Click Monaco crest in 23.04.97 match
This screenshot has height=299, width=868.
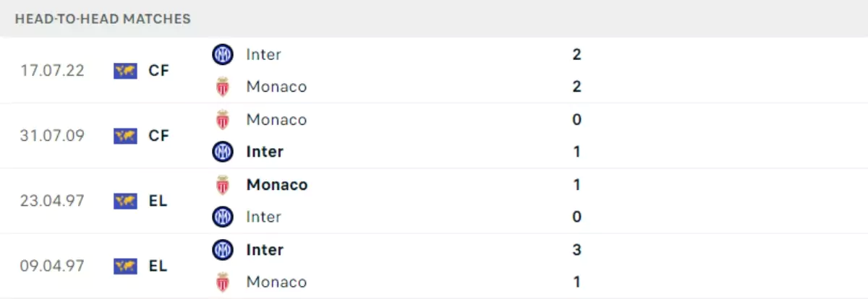pos(223,184)
